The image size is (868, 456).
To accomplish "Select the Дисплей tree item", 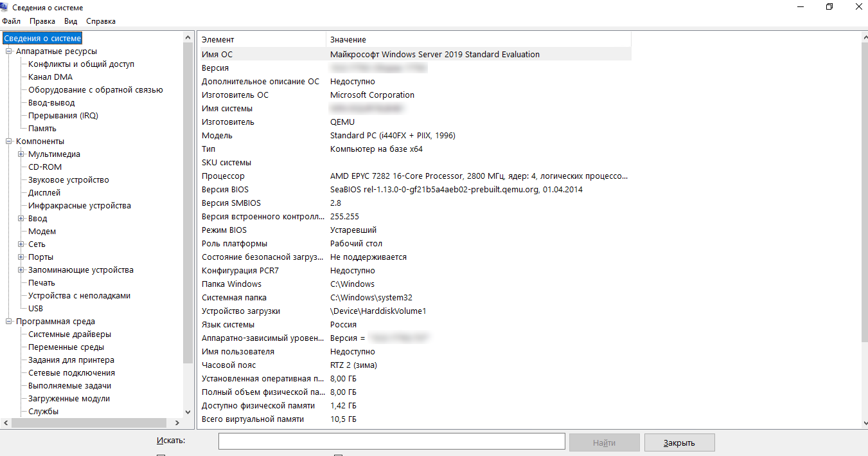I will (x=44, y=193).
